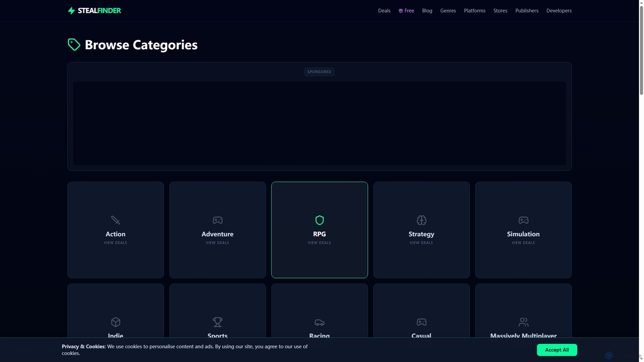The height and width of the screenshot is (362, 644).
Task: Click the tag icon beside Browse Categories
Action: [x=74, y=45]
